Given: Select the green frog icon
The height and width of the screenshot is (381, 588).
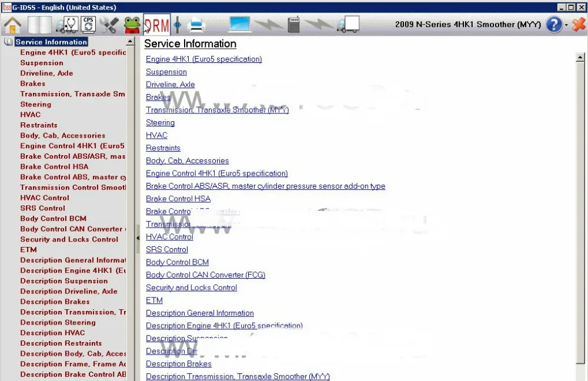Looking at the screenshot, I should (x=132, y=25).
